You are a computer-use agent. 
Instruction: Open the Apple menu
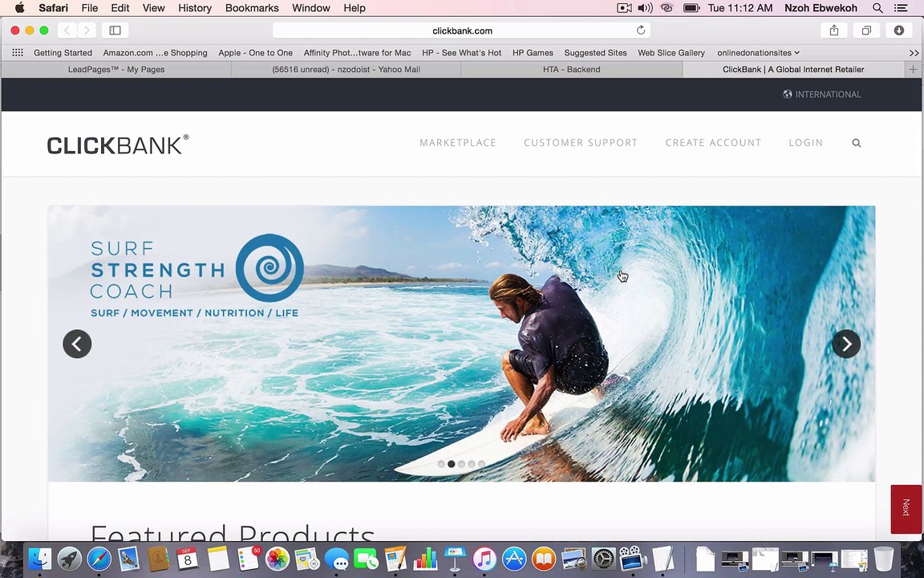click(19, 8)
